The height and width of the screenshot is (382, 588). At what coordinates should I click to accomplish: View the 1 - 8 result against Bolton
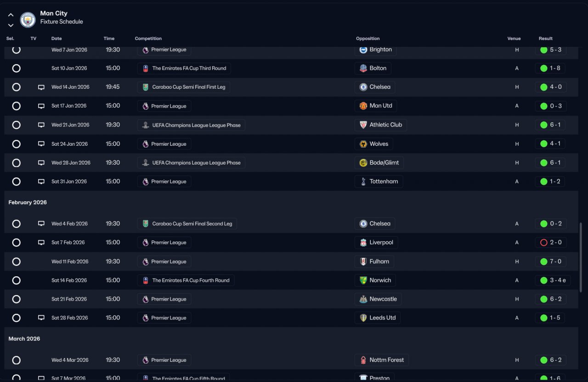[x=550, y=68]
